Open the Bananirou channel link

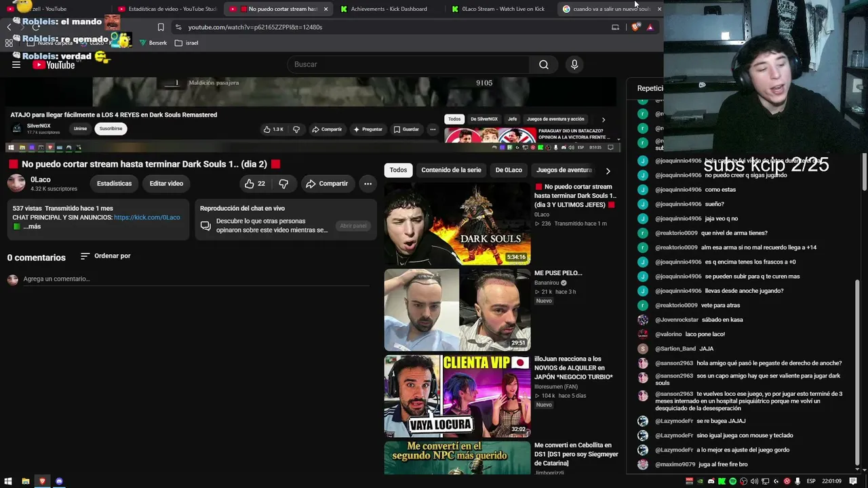point(547,283)
